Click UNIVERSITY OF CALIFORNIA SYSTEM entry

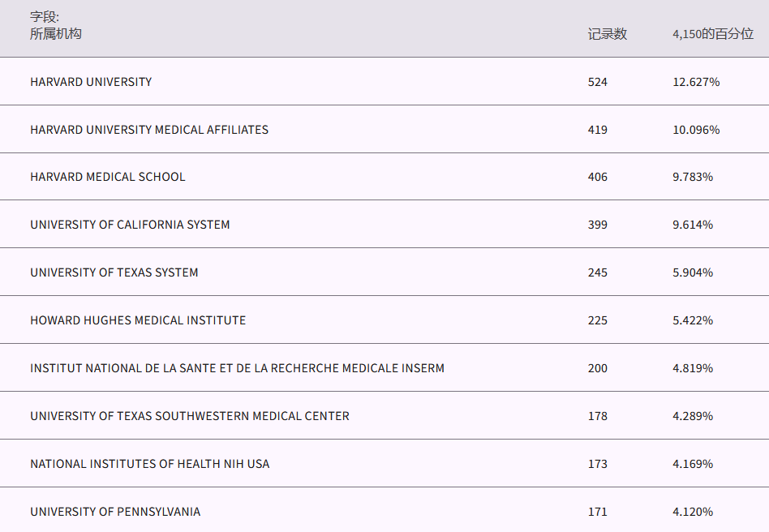click(130, 225)
